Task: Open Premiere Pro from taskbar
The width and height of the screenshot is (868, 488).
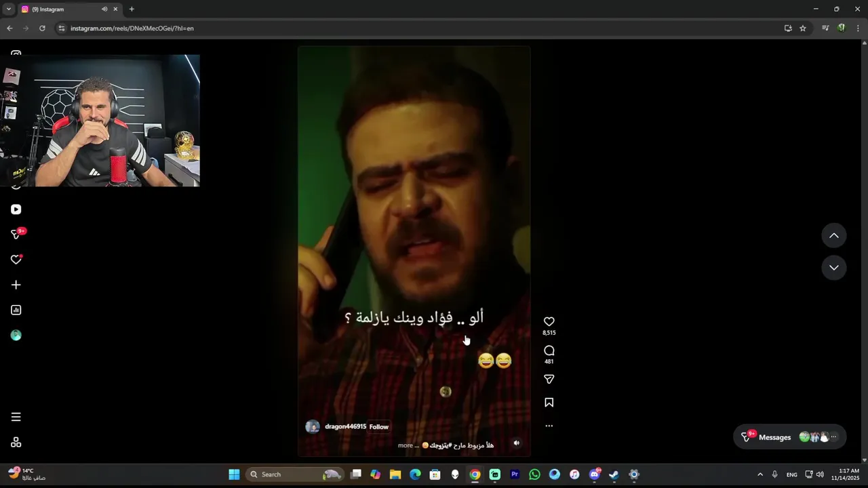Action: pyautogui.click(x=515, y=474)
